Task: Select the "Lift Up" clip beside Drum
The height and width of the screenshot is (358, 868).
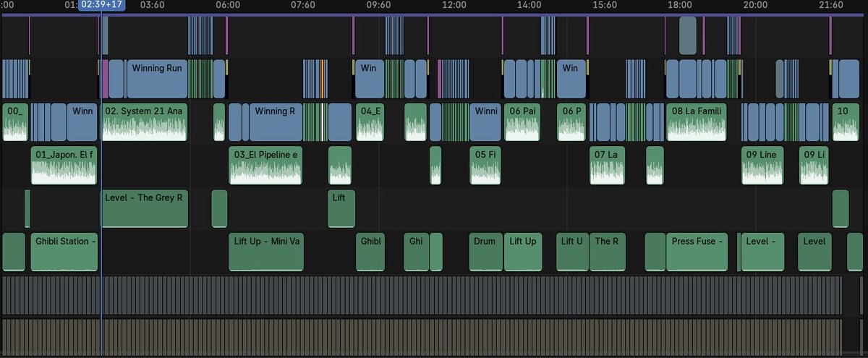Action: (522, 252)
